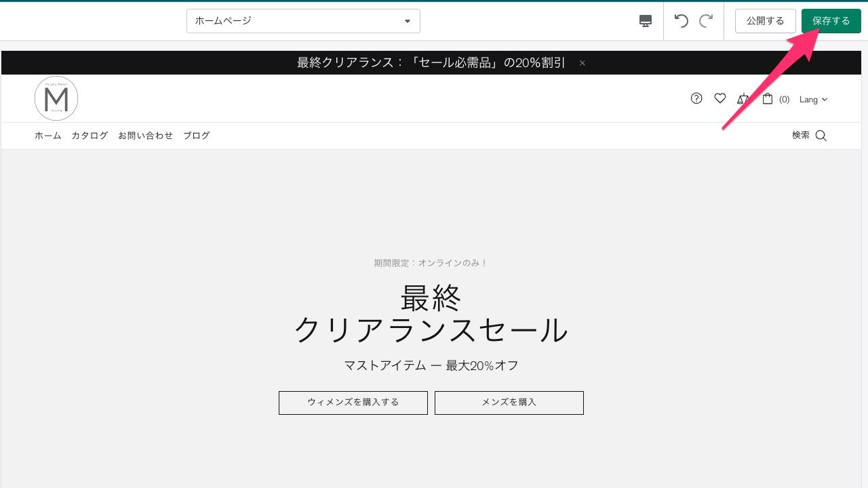868x488 pixels.
Task: Switch to desktop preview monitor icon
Action: coord(646,21)
